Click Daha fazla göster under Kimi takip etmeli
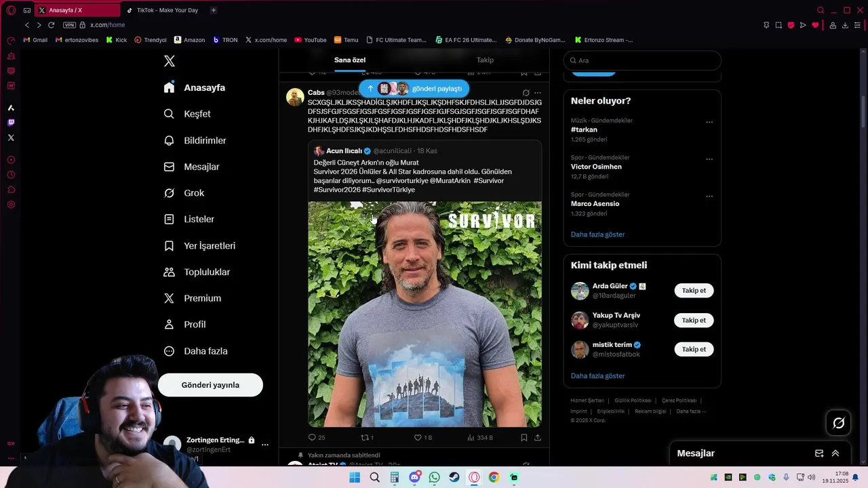 597,375
